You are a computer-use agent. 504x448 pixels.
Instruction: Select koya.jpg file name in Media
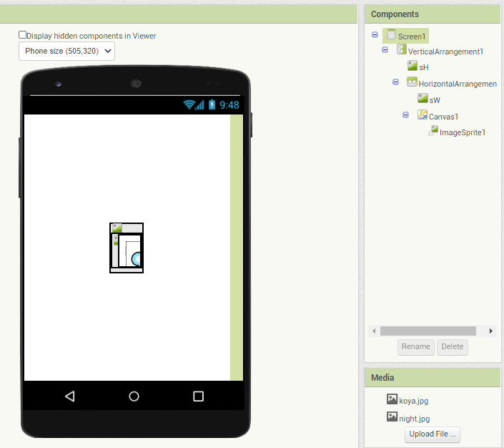point(414,401)
